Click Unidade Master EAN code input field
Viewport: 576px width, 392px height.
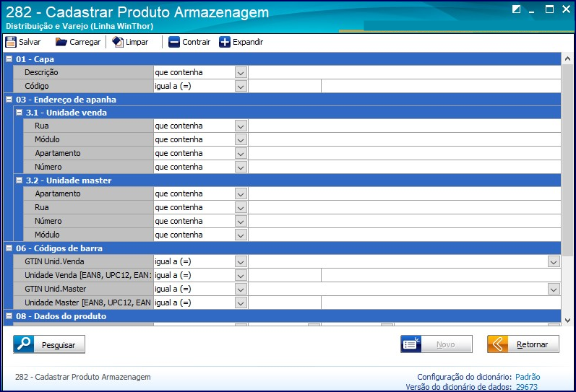(285, 302)
